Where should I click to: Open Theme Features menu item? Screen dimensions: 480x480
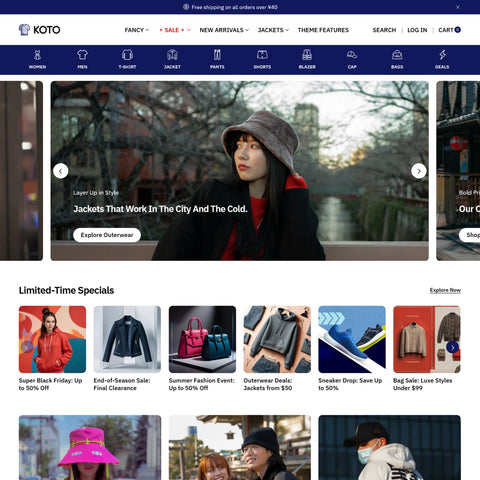point(323,30)
